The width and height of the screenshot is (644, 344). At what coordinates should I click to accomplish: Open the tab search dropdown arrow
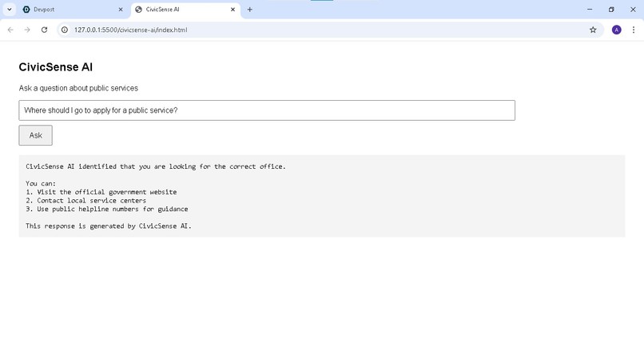(9, 10)
